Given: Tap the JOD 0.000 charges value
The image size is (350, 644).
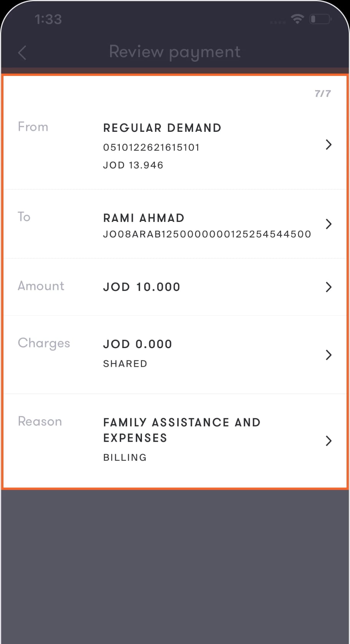Looking at the screenshot, I should pyautogui.click(x=137, y=344).
